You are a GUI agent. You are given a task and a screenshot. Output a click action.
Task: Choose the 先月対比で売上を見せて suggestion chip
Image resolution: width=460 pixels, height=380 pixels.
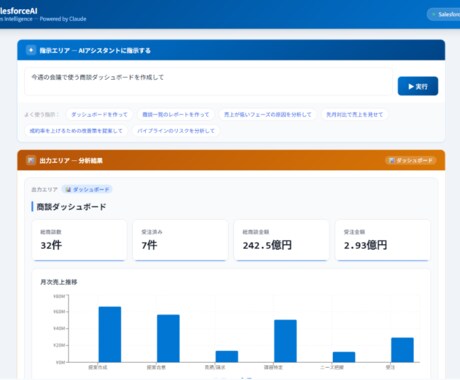point(354,114)
